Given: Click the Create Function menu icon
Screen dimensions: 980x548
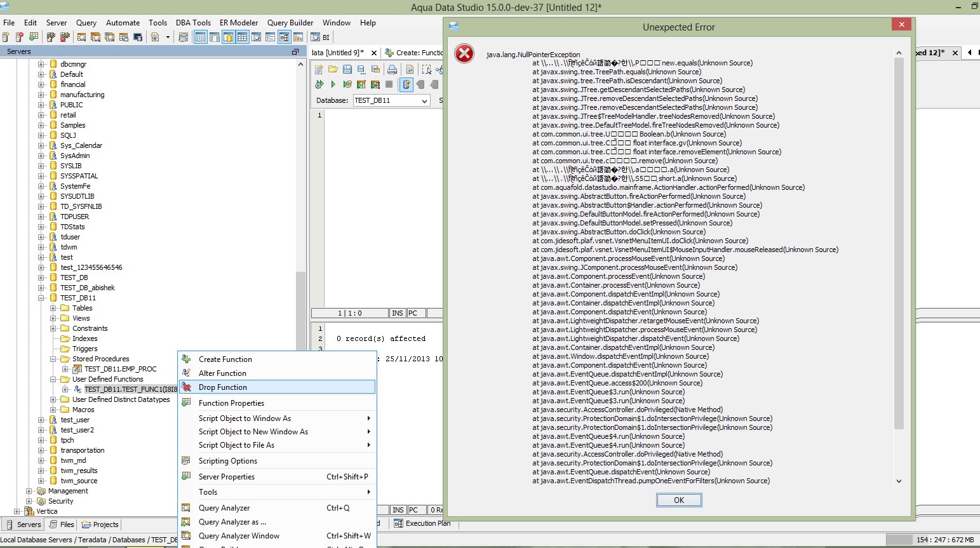Looking at the screenshot, I should pyautogui.click(x=186, y=359).
